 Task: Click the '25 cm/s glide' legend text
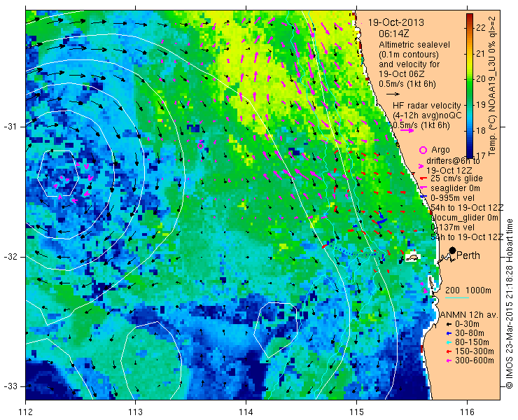point(456,178)
